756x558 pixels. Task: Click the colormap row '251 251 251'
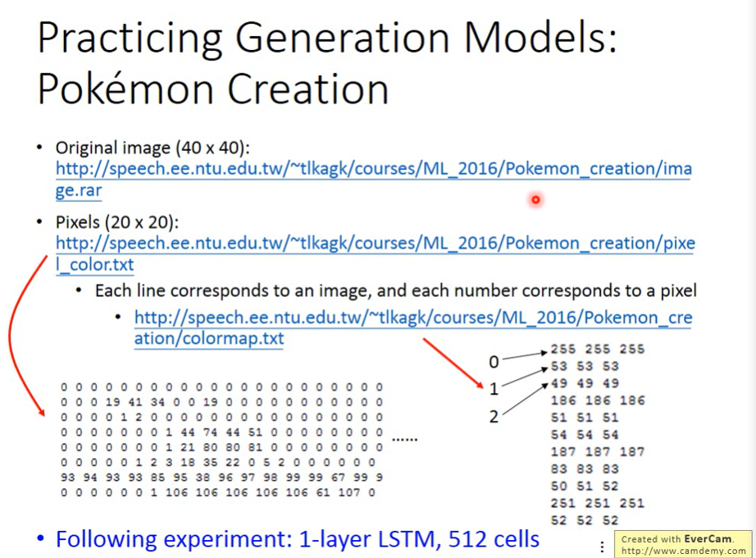[598, 504]
